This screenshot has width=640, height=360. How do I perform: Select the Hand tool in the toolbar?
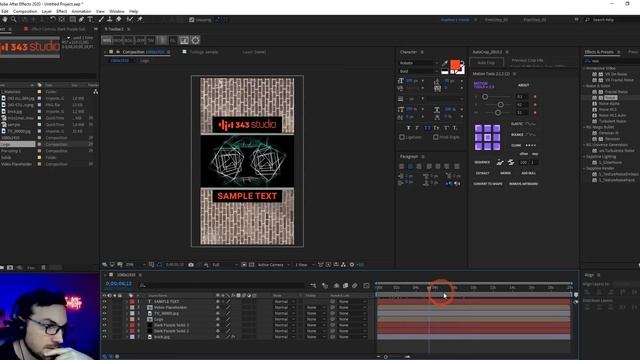tap(5, 19)
